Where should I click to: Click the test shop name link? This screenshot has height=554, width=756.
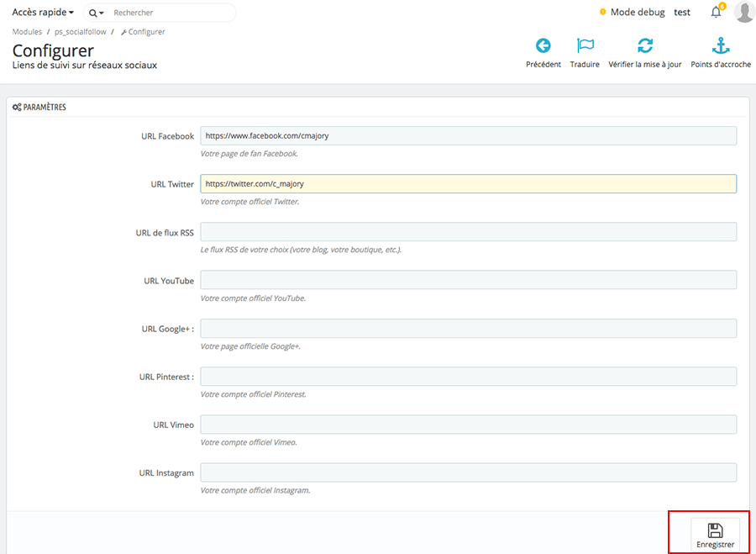point(682,13)
